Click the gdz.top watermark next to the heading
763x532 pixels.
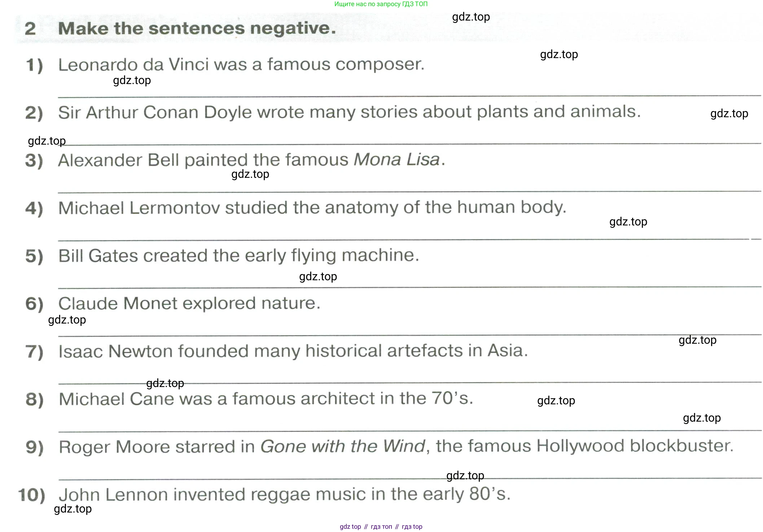471,17
